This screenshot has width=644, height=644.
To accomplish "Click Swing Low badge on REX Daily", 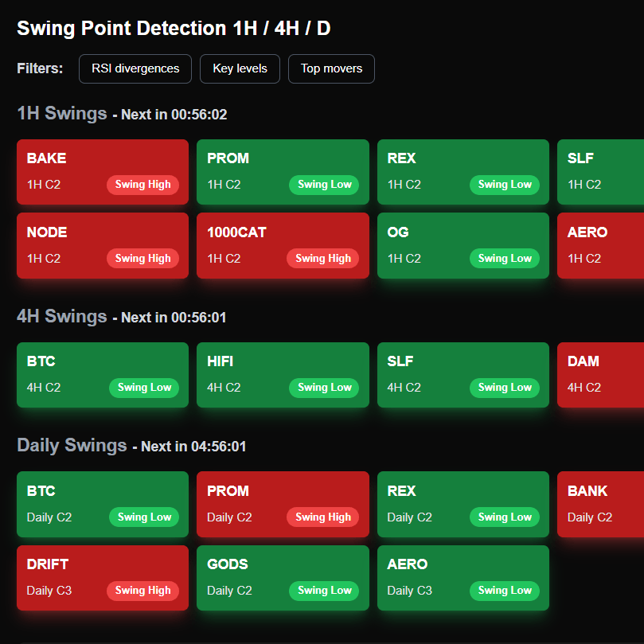I will 505,517.
